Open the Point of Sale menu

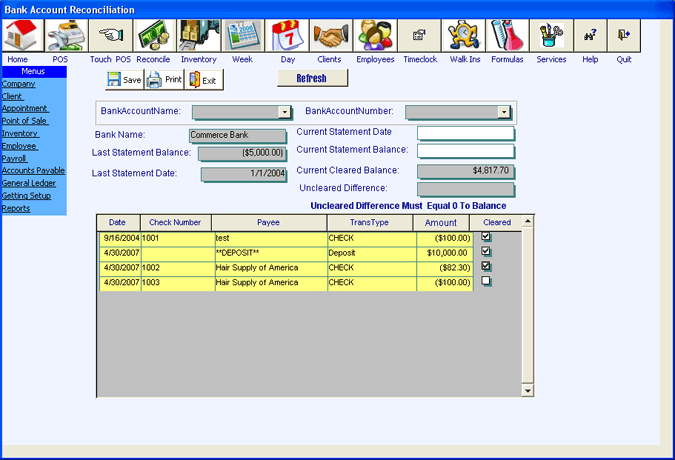click(x=25, y=121)
